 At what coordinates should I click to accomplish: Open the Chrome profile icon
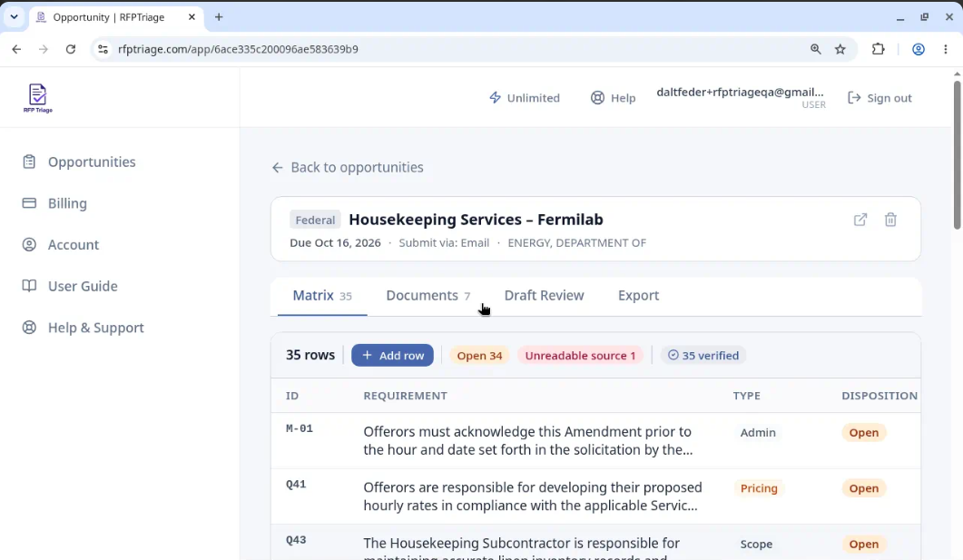point(919,49)
